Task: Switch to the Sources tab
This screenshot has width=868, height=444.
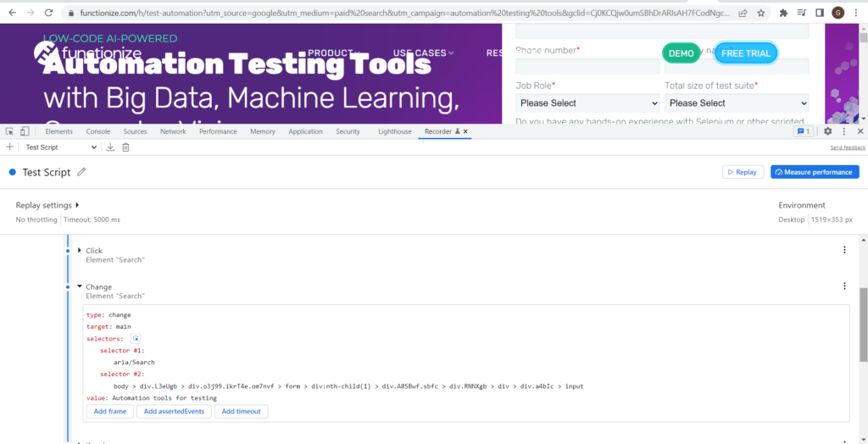Action: tap(135, 131)
